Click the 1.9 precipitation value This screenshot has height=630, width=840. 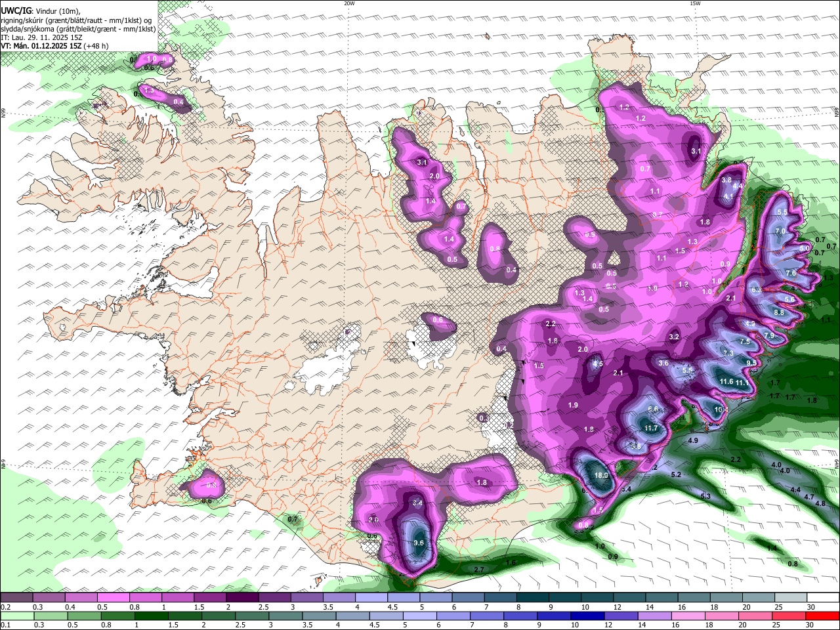[573, 405]
